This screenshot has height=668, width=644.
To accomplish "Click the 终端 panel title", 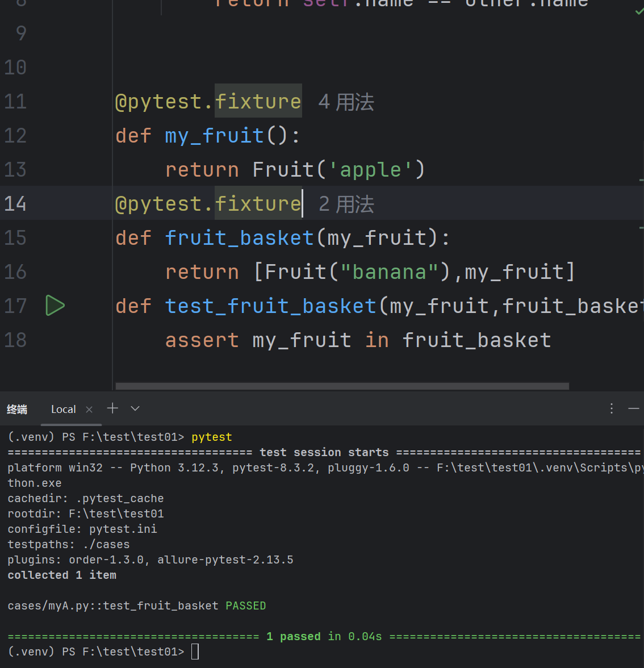I will click(17, 410).
